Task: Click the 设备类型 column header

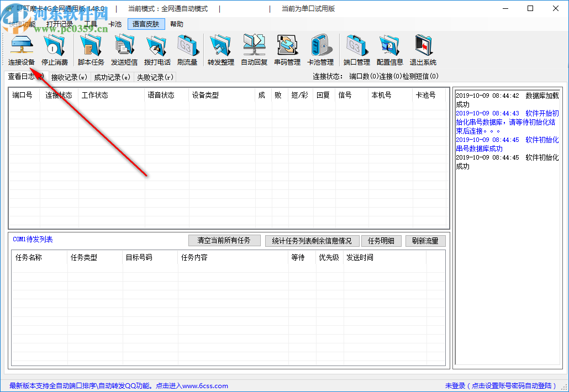Action: 222,95
